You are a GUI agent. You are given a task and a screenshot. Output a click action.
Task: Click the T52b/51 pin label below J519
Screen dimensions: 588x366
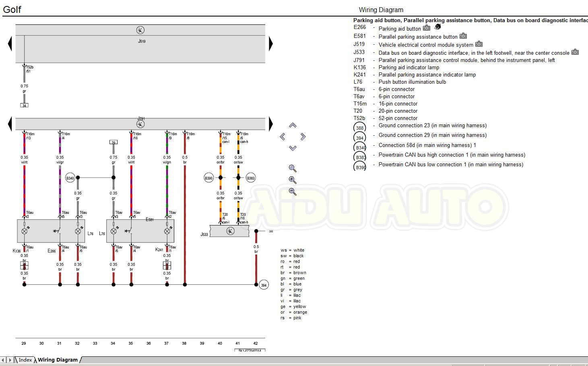click(30, 69)
